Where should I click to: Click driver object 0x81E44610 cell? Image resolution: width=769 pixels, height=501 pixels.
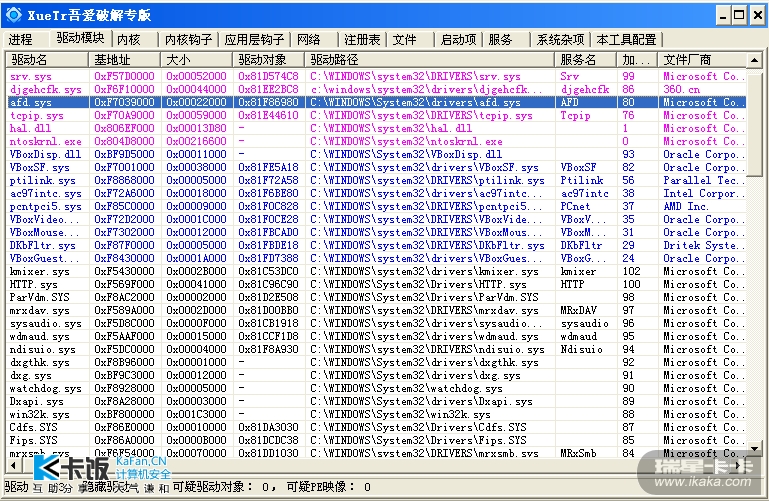coord(268,116)
